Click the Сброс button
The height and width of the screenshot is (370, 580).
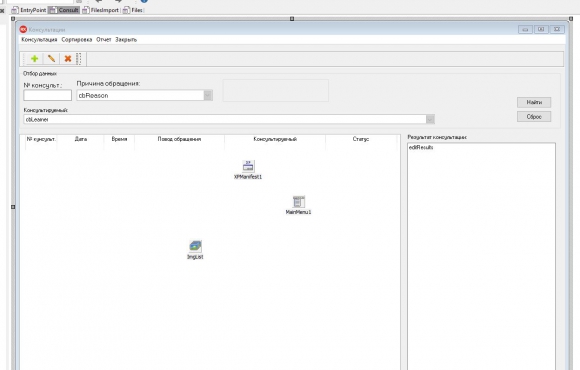click(x=534, y=117)
